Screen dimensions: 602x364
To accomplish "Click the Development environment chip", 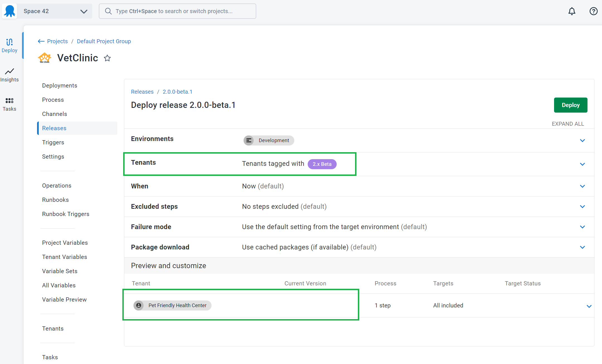I will pyautogui.click(x=269, y=140).
